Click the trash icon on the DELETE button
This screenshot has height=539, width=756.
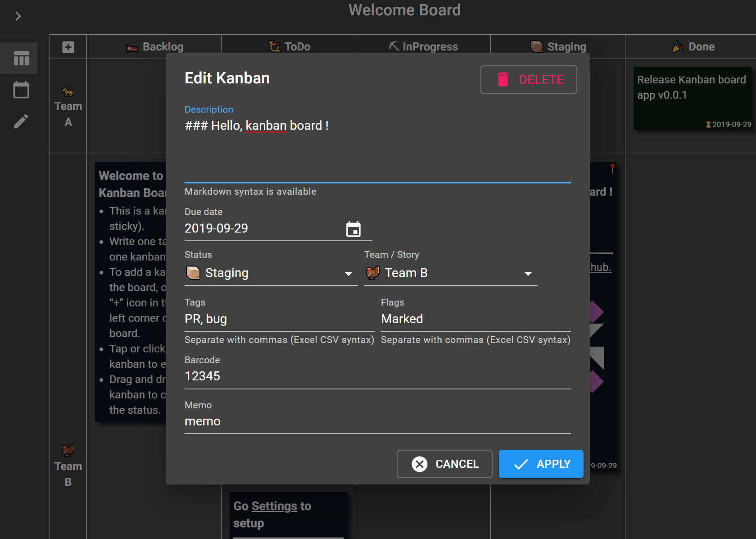(x=503, y=79)
